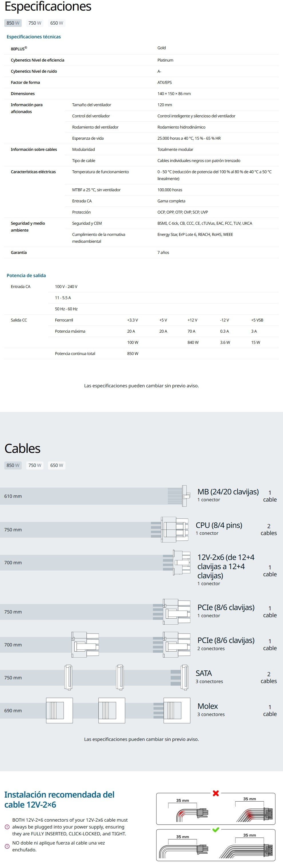Click the green checkmark correct-installation icon
The width and height of the screenshot is (283, 868).
click(216, 829)
